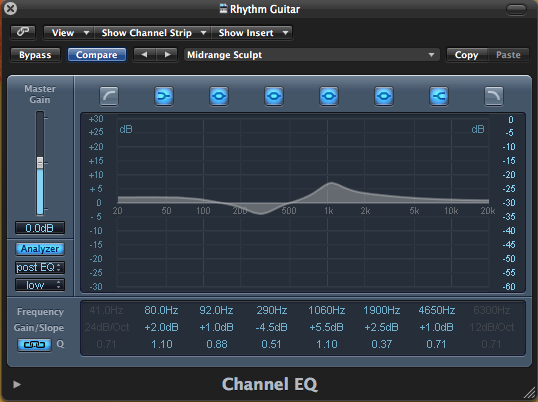Toggle the 1900Hz parametric band button

pyautogui.click(x=384, y=96)
